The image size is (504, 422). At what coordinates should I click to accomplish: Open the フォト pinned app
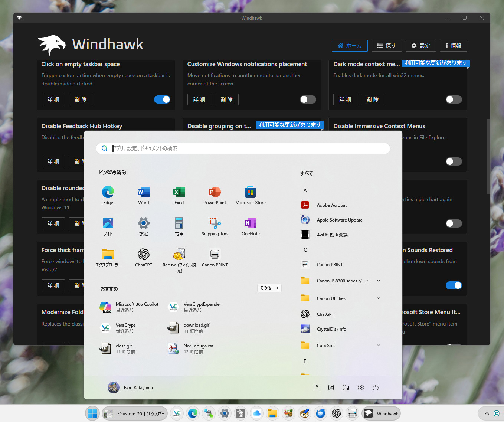[x=108, y=227]
